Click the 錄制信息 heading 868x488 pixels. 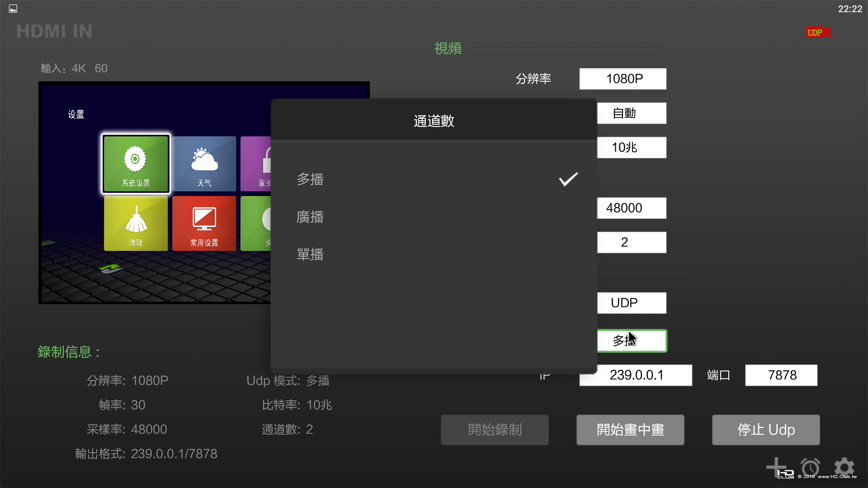pos(69,352)
